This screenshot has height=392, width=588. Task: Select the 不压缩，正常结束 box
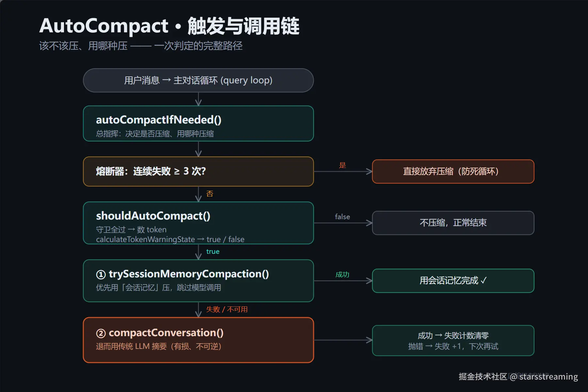coord(453,223)
